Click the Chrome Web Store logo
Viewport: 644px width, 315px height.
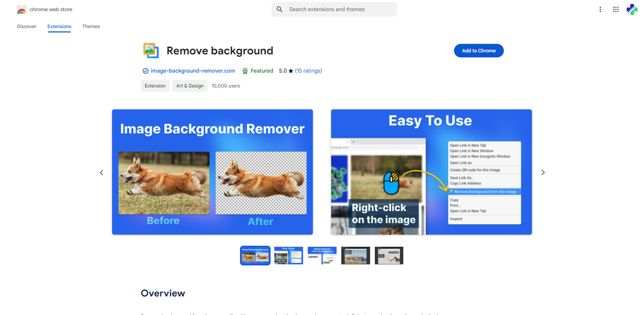21,10
